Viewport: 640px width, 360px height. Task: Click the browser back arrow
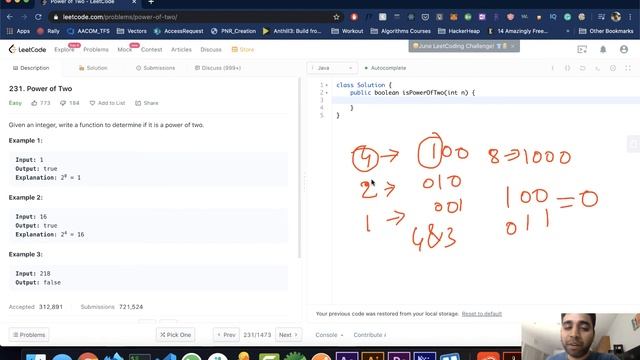click(x=10, y=17)
